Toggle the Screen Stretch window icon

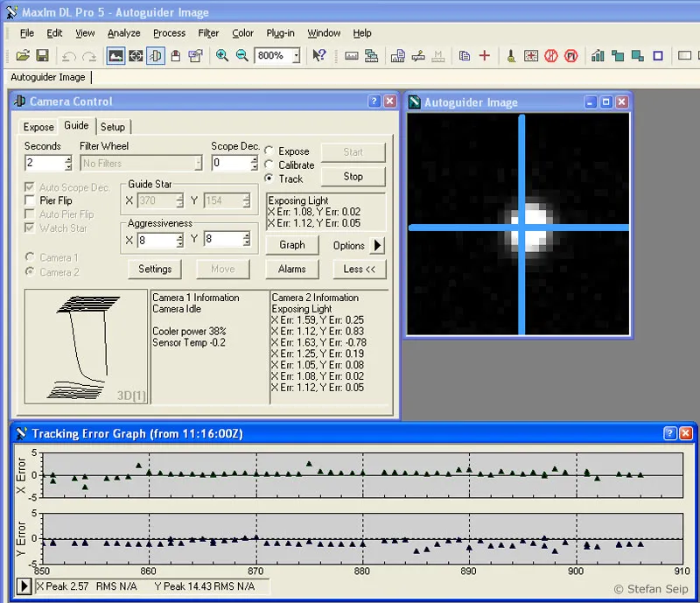[x=115, y=56]
